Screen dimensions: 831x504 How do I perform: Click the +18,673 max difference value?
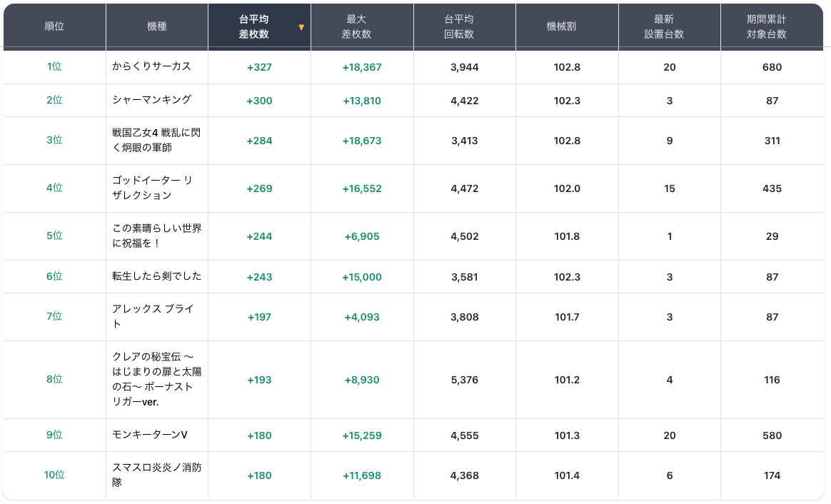362,141
